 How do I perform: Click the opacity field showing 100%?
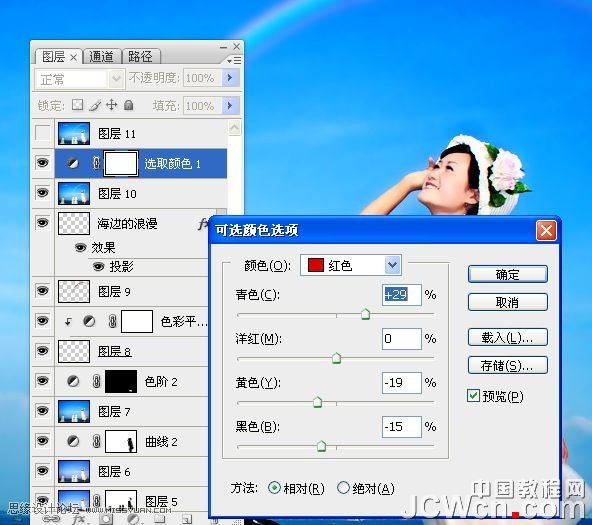click(202, 78)
